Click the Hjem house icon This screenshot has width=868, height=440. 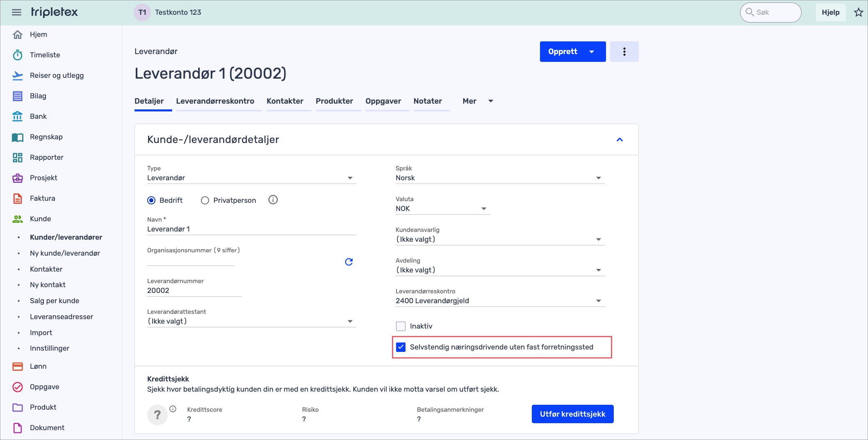pyautogui.click(x=18, y=34)
